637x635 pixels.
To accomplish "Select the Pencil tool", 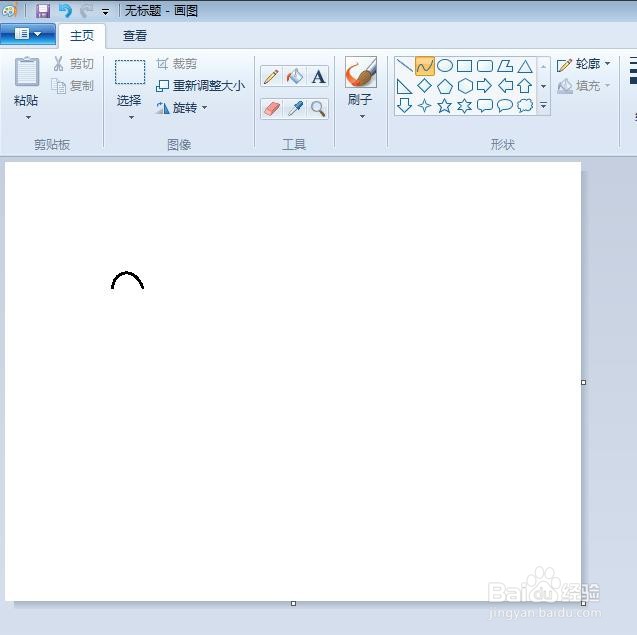I will [x=271, y=76].
